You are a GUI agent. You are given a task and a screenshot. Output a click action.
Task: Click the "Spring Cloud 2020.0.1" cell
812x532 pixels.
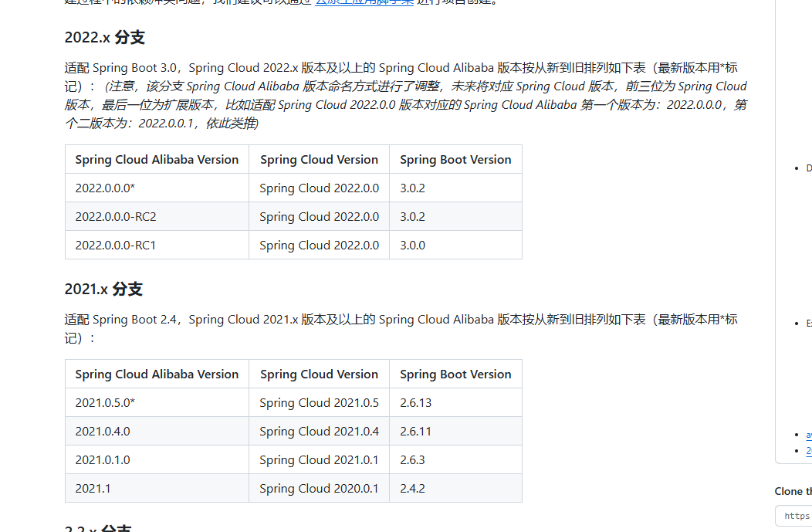tap(319, 488)
